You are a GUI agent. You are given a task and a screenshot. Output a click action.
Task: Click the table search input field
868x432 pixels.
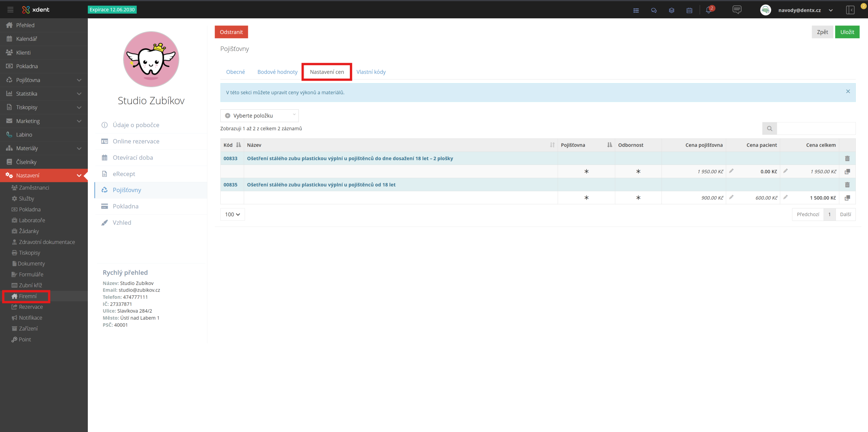coord(816,129)
